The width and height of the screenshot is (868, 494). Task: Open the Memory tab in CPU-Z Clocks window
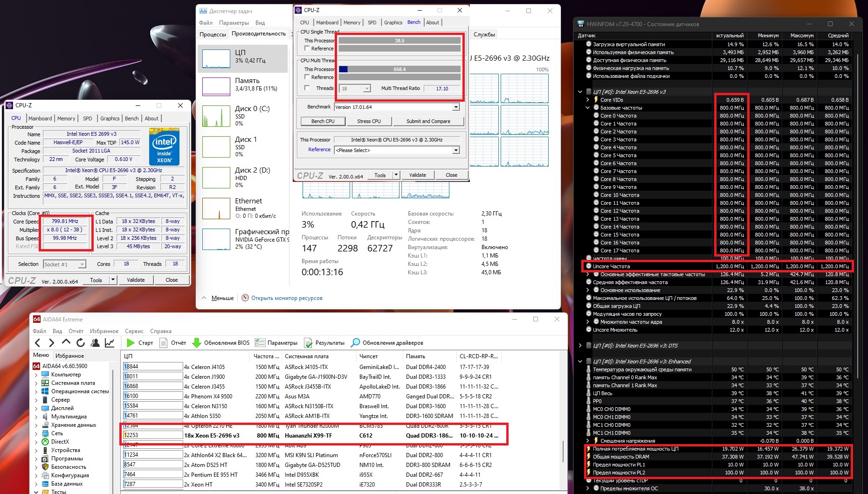tap(66, 118)
